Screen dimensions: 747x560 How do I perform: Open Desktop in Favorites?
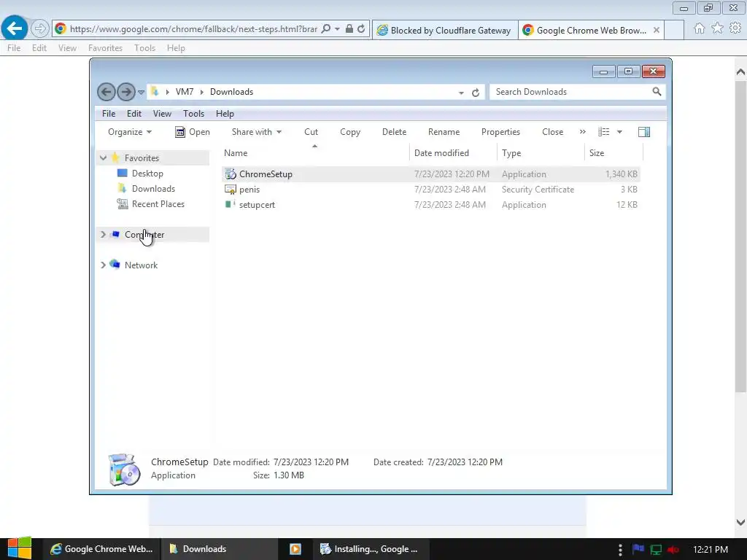click(x=147, y=174)
